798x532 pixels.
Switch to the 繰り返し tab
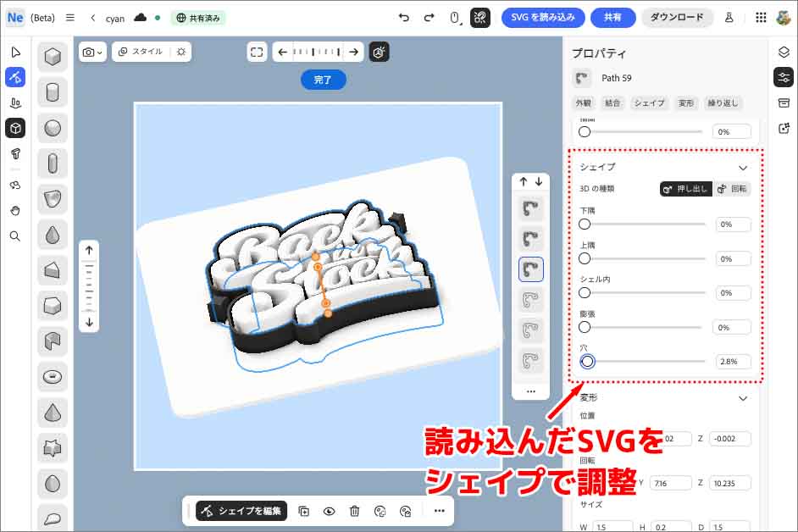click(723, 103)
